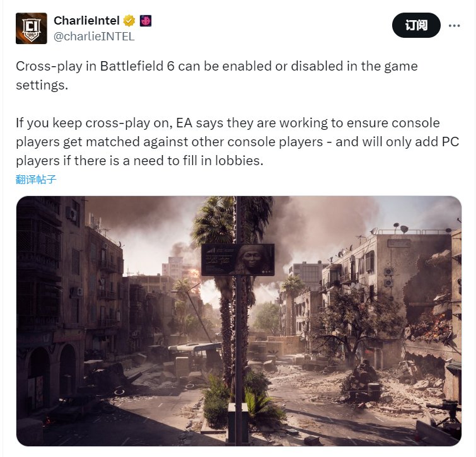The image size is (476, 457).
Task: Open the attached Battlefield street screenshot
Action: tap(239, 321)
